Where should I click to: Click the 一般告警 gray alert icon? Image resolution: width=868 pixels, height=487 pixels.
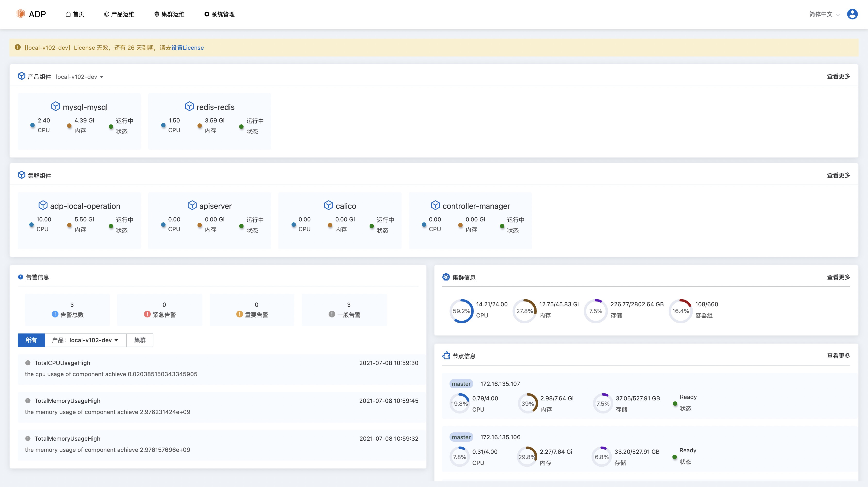pyautogui.click(x=332, y=314)
